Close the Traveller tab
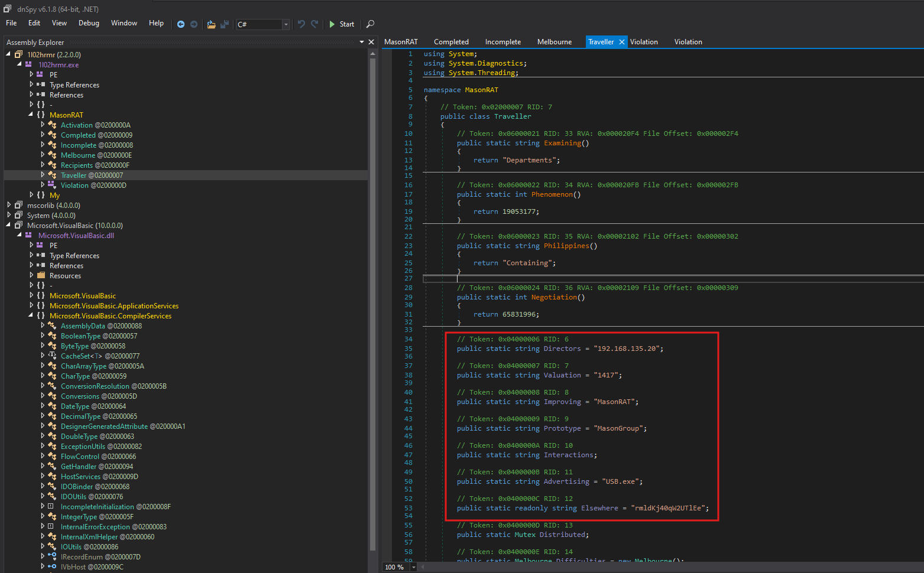The width and height of the screenshot is (924, 573). (622, 42)
